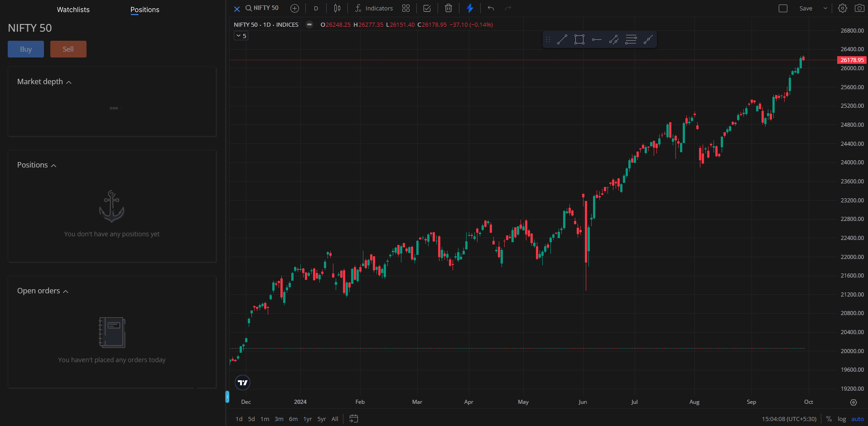Select the 1yr timeframe at chart bottom
The image size is (868, 426).
point(307,419)
